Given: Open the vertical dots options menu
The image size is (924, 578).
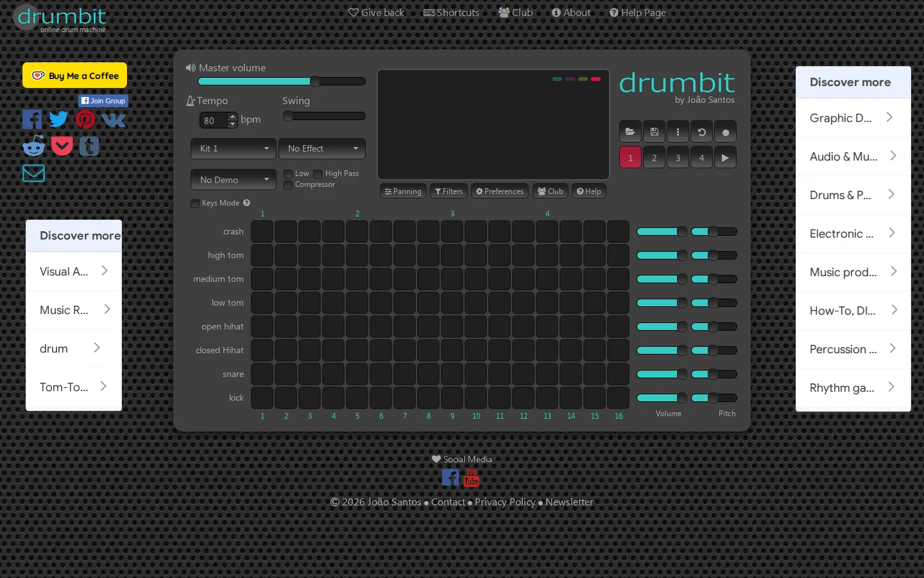Looking at the screenshot, I should [678, 132].
